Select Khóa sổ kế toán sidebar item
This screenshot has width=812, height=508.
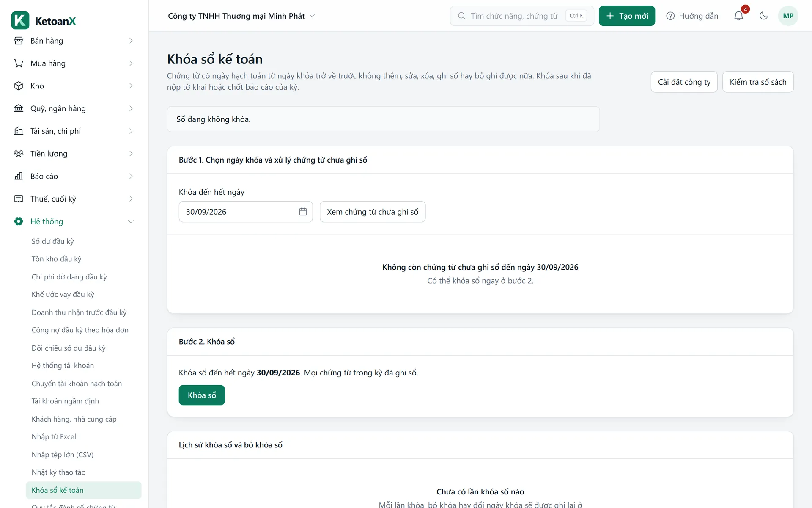tap(84, 490)
